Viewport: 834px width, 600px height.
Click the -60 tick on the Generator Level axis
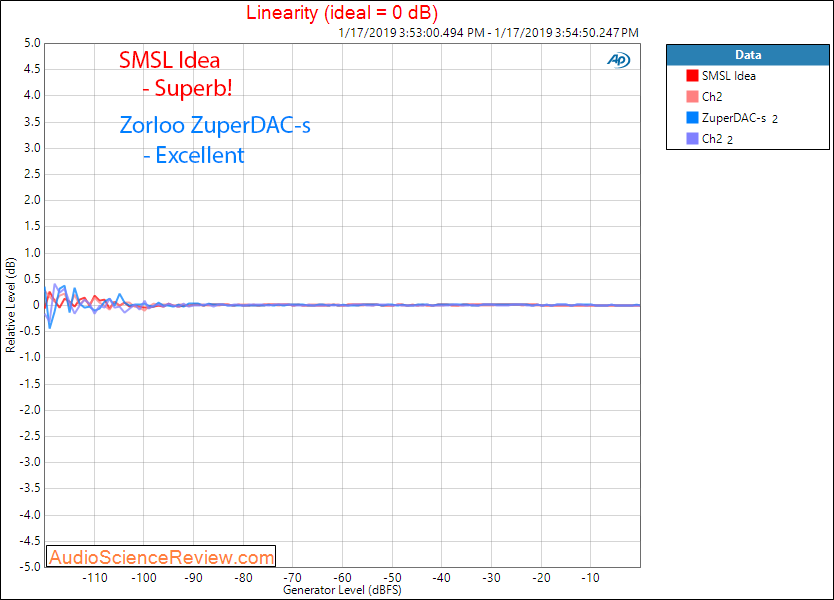pos(343,578)
